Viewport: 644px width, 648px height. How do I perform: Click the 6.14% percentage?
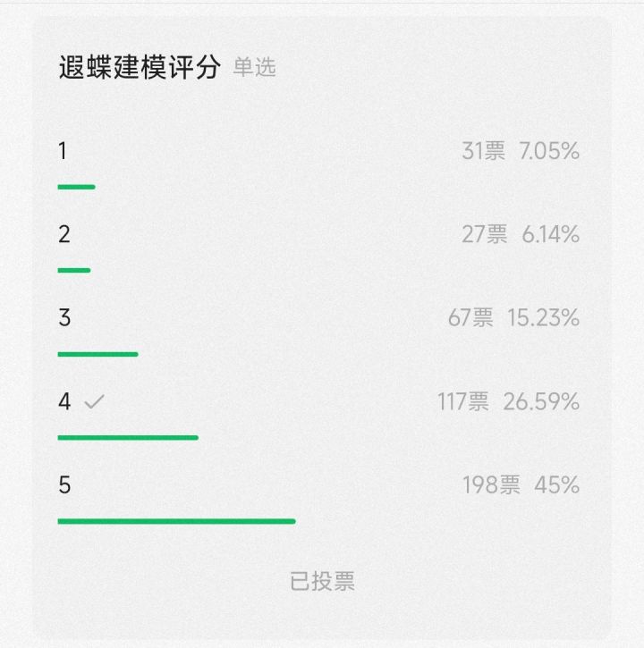point(550,235)
